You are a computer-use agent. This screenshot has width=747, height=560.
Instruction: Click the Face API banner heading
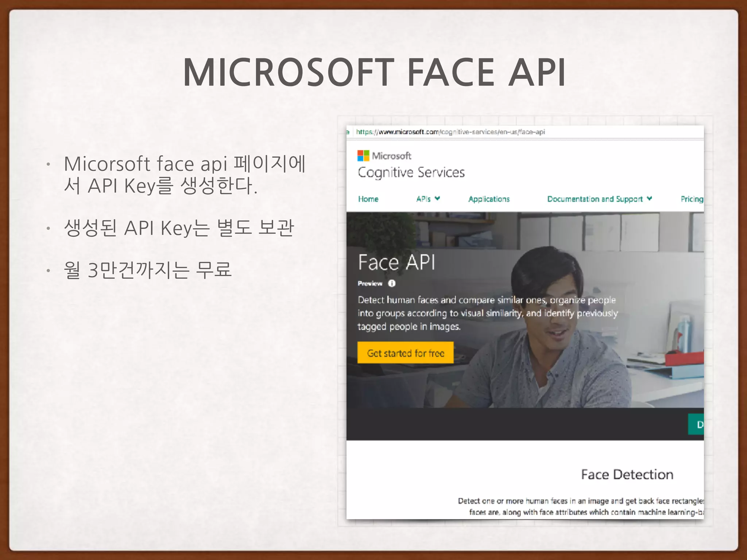click(x=396, y=262)
